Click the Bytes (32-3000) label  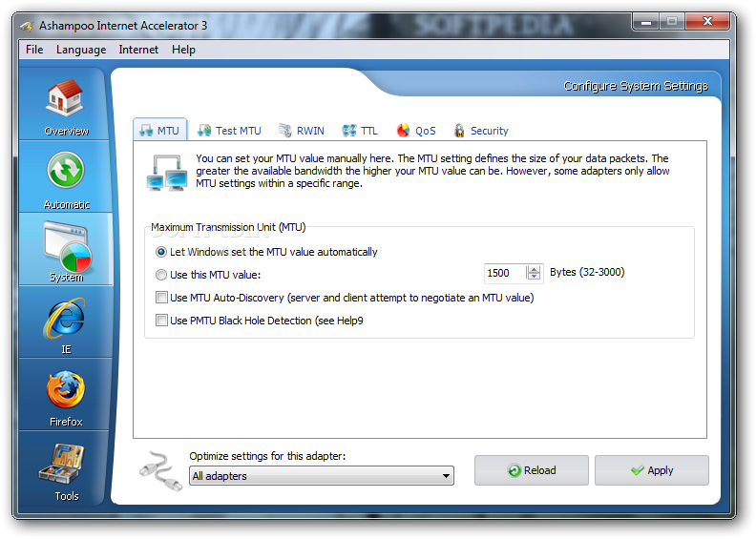click(x=587, y=272)
